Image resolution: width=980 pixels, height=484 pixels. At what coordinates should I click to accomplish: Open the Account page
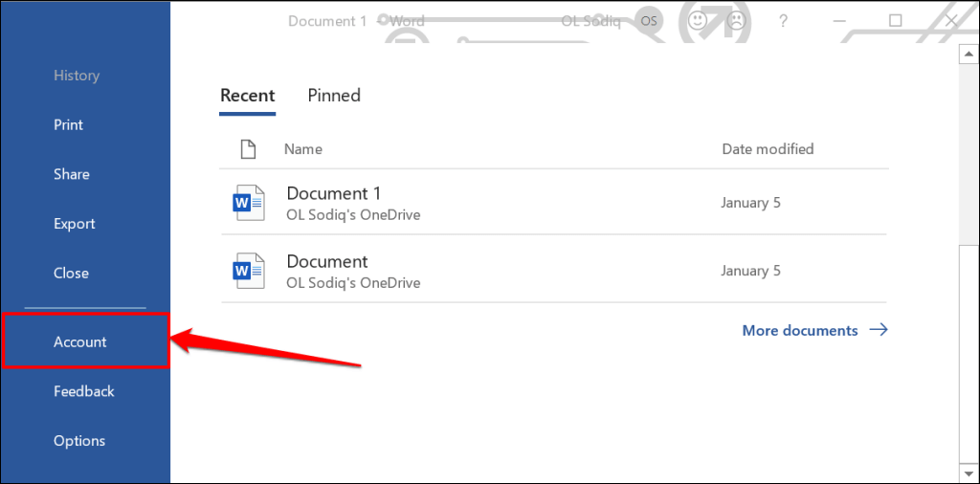[85, 341]
